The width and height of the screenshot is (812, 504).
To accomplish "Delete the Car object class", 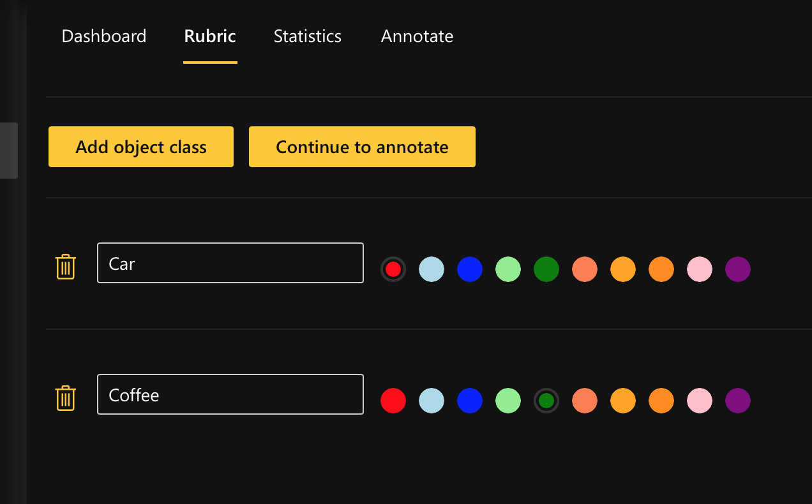I will tap(66, 267).
